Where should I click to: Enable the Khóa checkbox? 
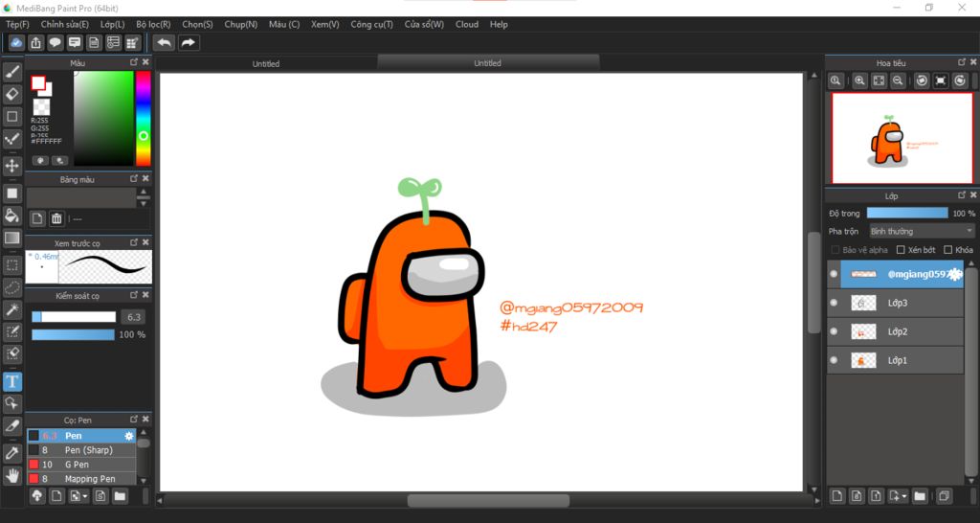tap(947, 250)
